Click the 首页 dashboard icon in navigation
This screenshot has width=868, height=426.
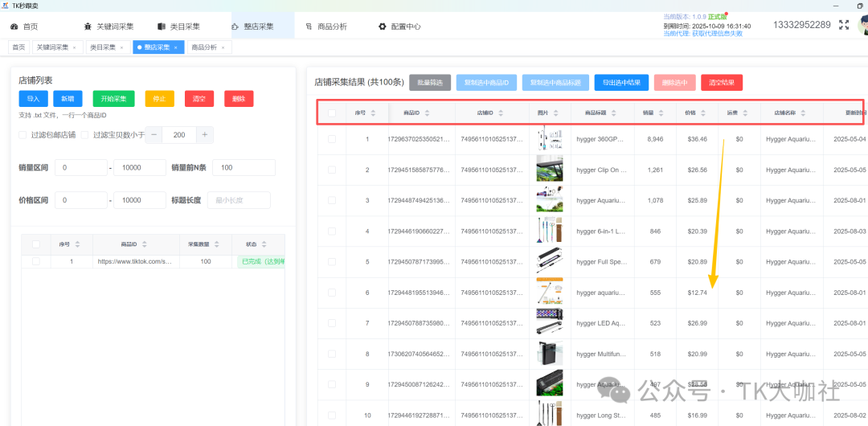[x=14, y=27]
